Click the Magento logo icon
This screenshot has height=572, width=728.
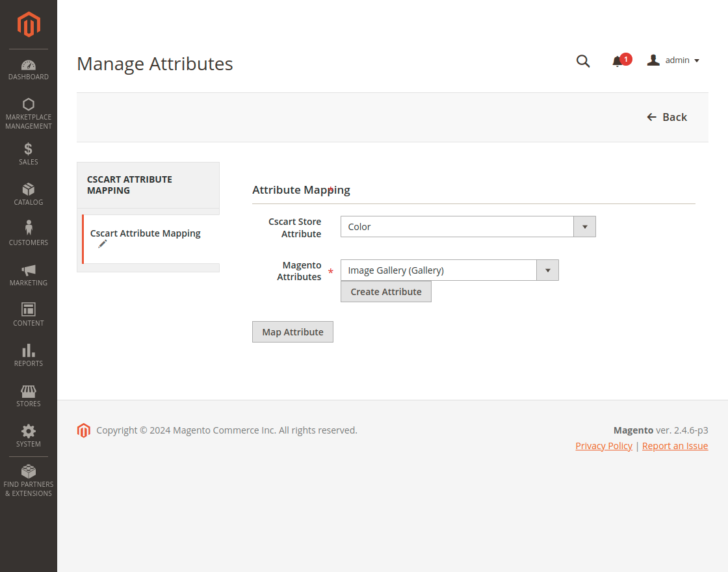coord(29,25)
